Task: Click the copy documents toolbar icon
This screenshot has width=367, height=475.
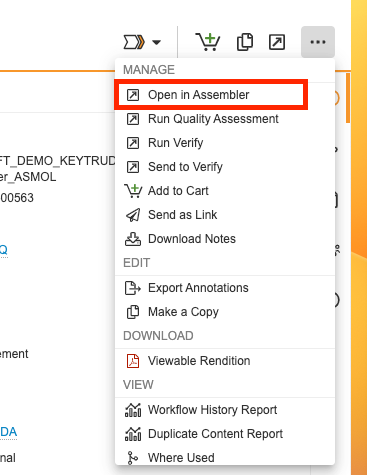Action: coord(245,42)
